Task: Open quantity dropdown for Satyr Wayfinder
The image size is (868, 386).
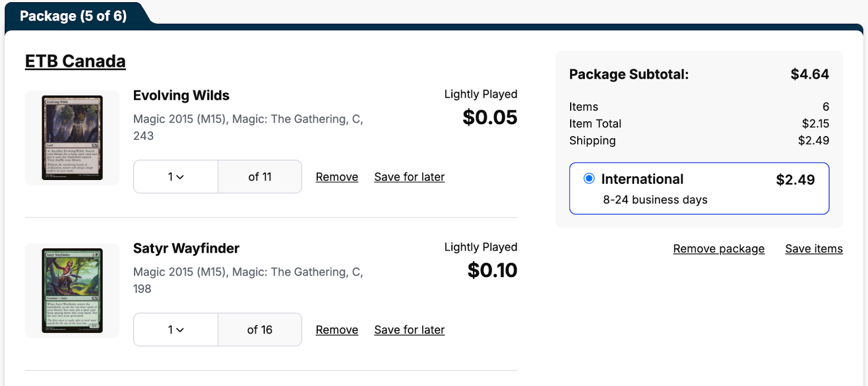Action: point(176,330)
